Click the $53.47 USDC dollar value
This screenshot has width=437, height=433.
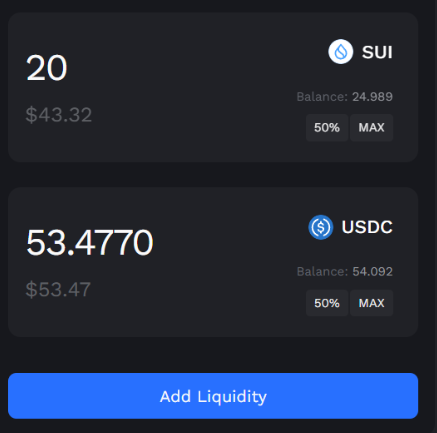[x=58, y=289]
